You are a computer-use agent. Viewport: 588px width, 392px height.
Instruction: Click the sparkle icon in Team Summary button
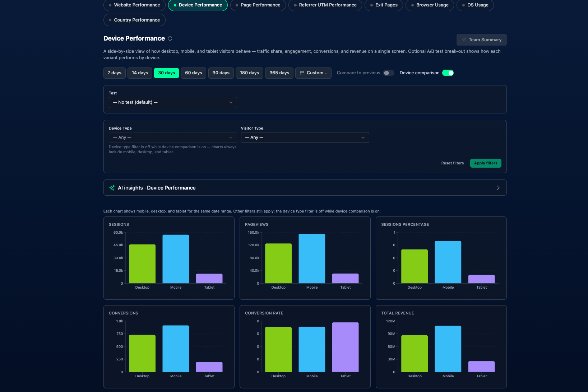[464, 40]
